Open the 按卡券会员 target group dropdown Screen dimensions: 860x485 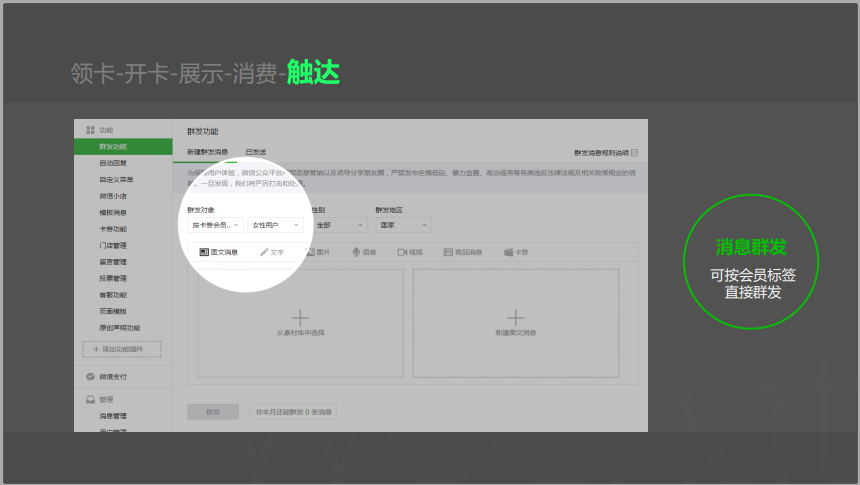coord(215,225)
